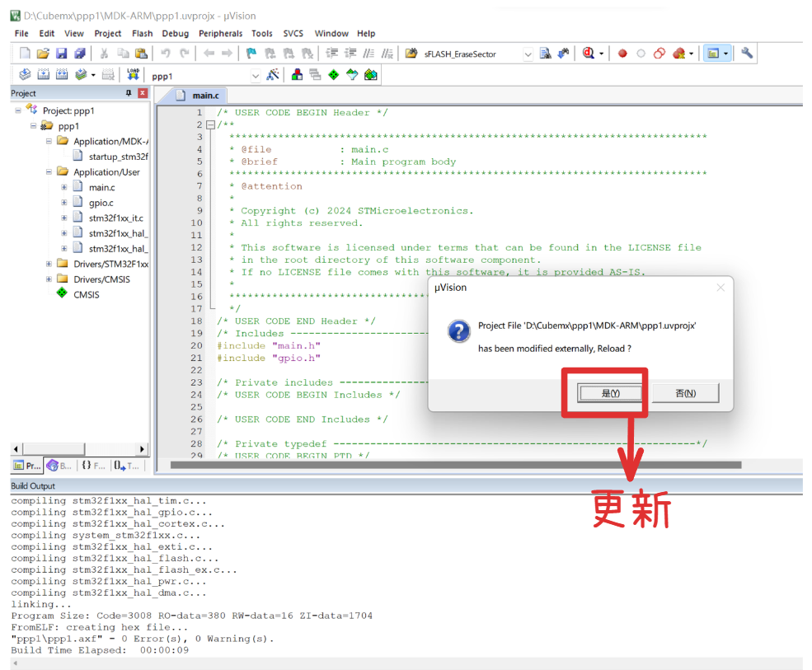This screenshot has height=670, width=812.
Task: Click the Translate current file icon
Action: 25,75
